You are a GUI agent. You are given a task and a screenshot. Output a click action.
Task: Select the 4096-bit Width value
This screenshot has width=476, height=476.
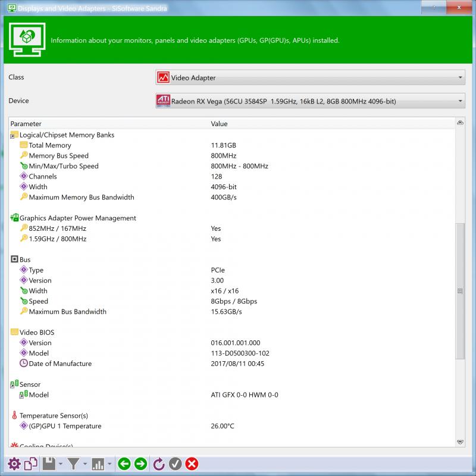click(x=224, y=187)
